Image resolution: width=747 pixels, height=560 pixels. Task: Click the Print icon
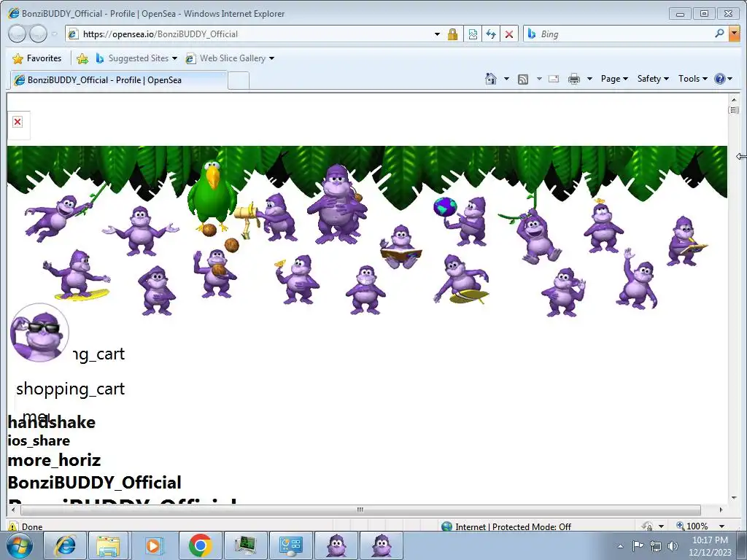pos(574,79)
